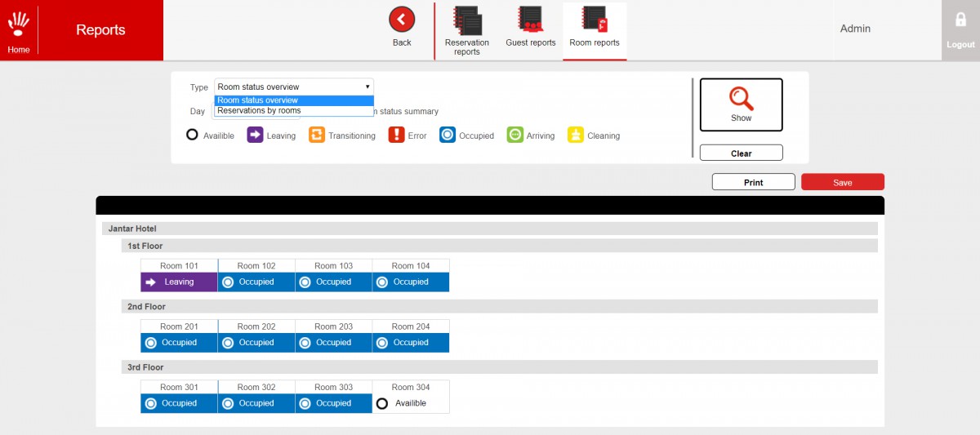Open the Type dropdown combo box
This screenshot has height=435, width=980.
point(294,87)
